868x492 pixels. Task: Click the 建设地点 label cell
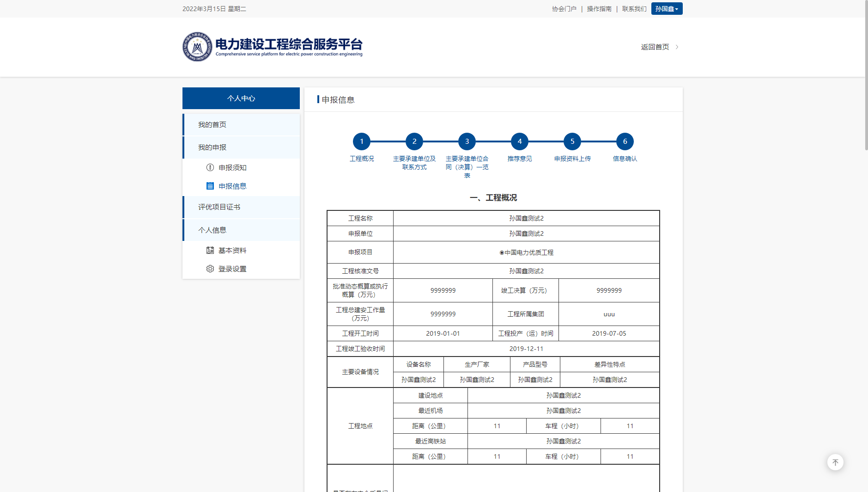[x=431, y=395]
